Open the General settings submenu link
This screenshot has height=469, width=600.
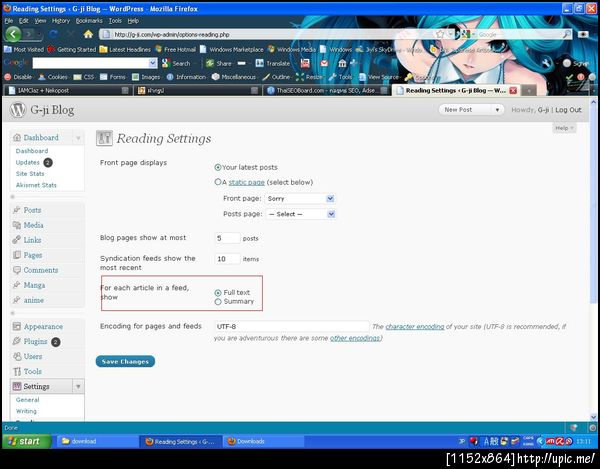(28, 400)
